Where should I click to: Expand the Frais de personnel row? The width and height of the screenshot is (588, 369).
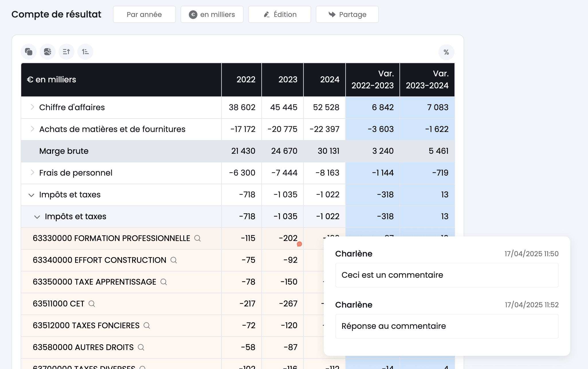[32, 172]
